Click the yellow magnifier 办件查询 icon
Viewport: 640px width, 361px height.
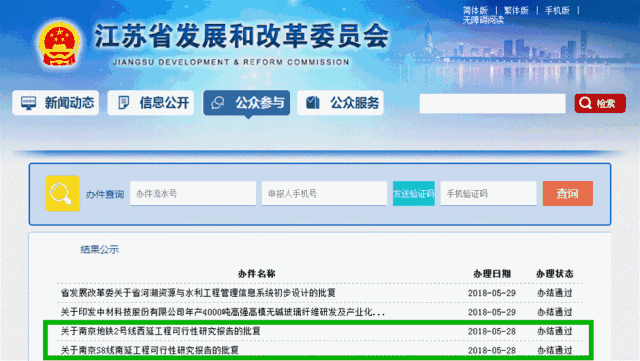(62, 194)
